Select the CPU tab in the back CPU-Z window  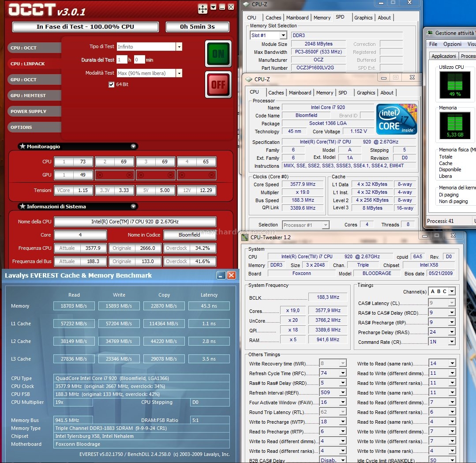coord(251,18)
